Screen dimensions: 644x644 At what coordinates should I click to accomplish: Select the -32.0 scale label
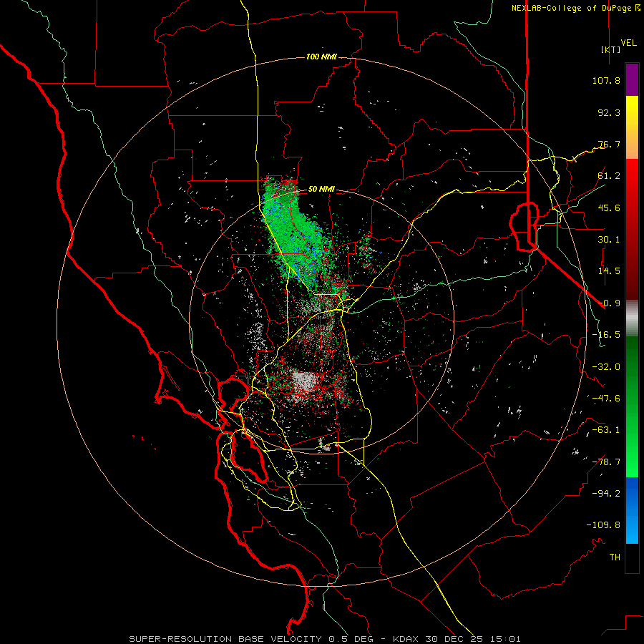(606, 367)
